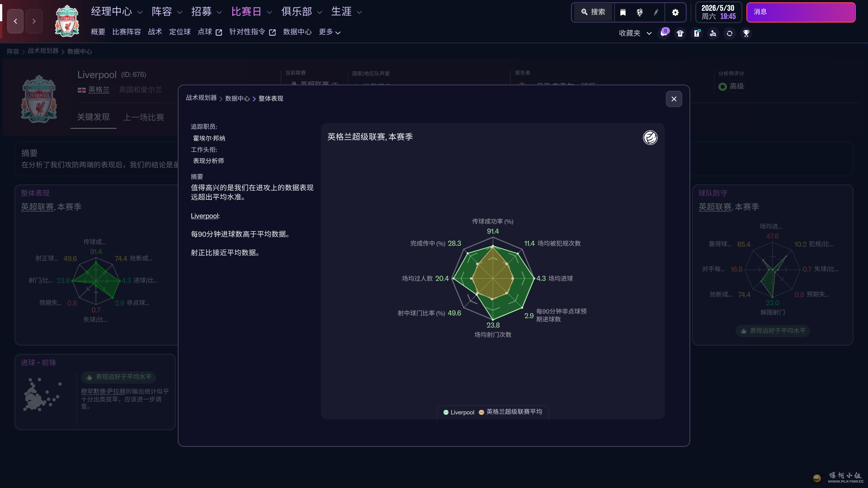Switch to 上一场比赛 tab

click(143, 117)
